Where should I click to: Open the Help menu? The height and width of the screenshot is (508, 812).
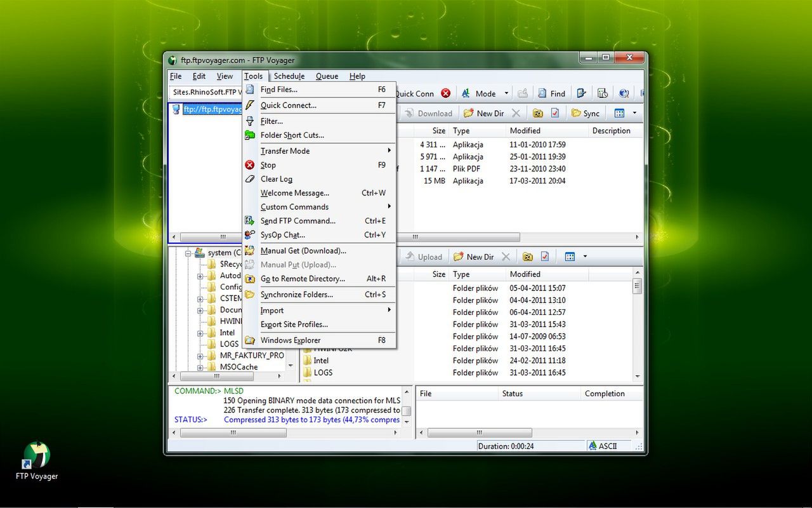pos(357,76)
